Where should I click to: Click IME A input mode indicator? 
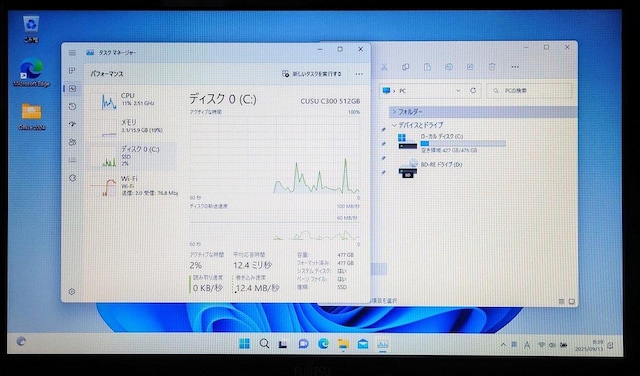527,345
